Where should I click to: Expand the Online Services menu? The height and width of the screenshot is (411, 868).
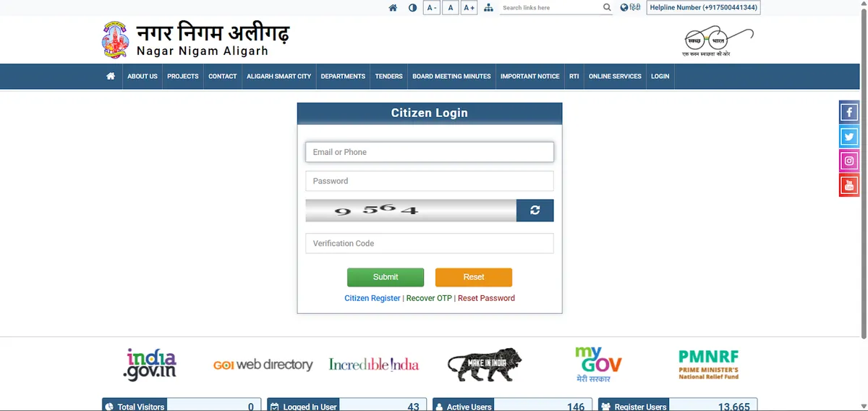(x=615, y=76)
